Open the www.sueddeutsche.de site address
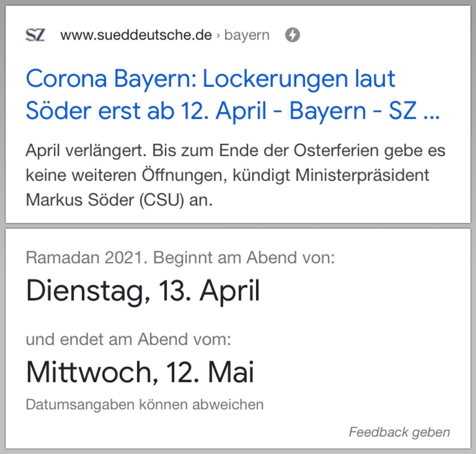The width and height of the screenshot is (476, 454). click(x=136, y=35)
